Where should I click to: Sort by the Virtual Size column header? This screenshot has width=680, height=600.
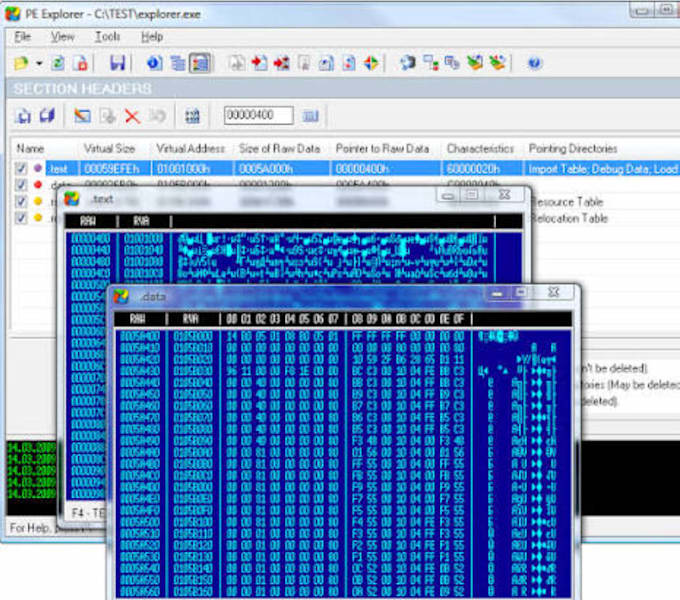click(109, 149)
